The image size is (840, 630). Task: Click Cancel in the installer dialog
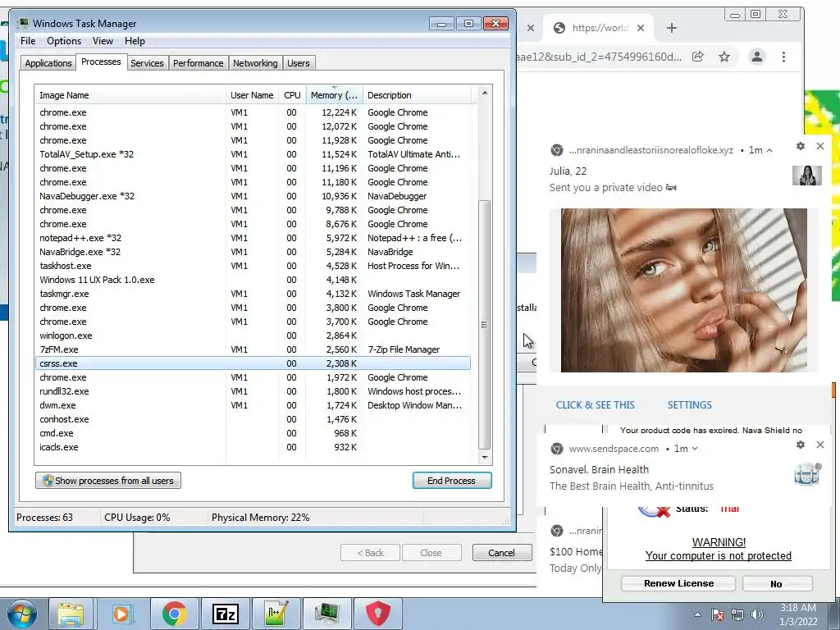click(x=501, y=553)
